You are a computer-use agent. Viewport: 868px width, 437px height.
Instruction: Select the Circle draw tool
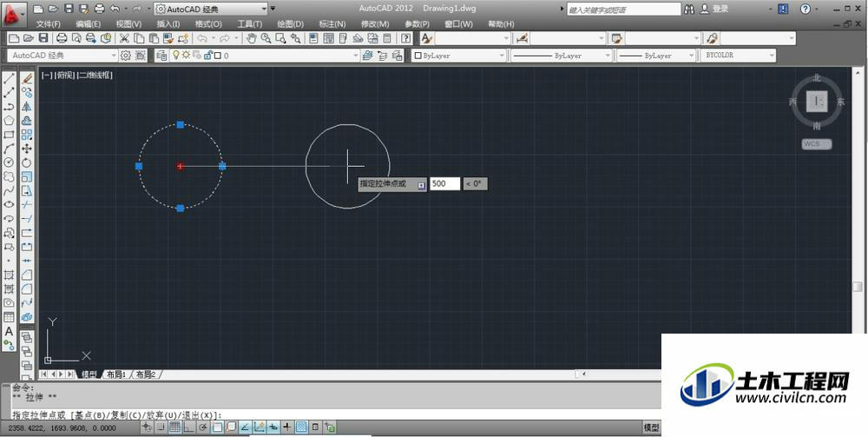pos(9,162)
